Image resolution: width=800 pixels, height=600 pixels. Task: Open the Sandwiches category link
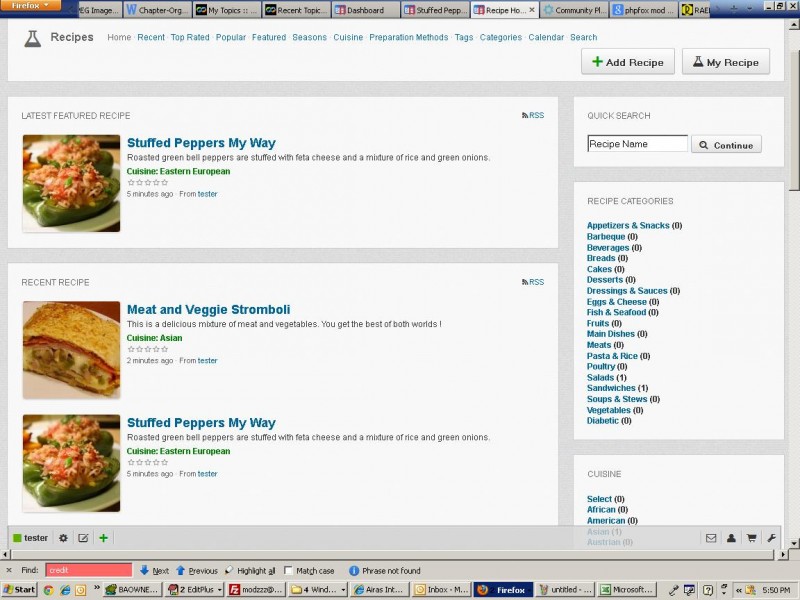coord(611,388)
